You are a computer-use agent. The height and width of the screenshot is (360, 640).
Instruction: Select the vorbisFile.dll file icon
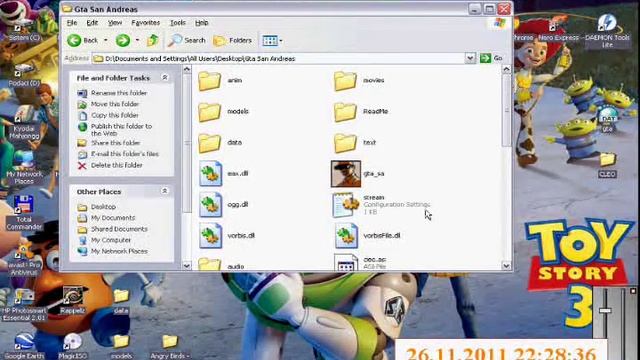346,236
